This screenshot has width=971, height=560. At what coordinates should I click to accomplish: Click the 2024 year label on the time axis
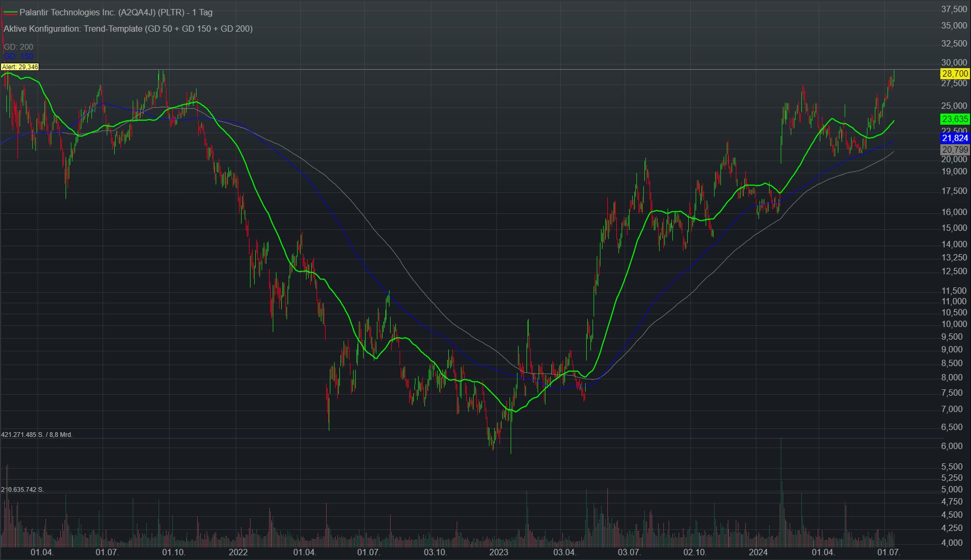759,553
